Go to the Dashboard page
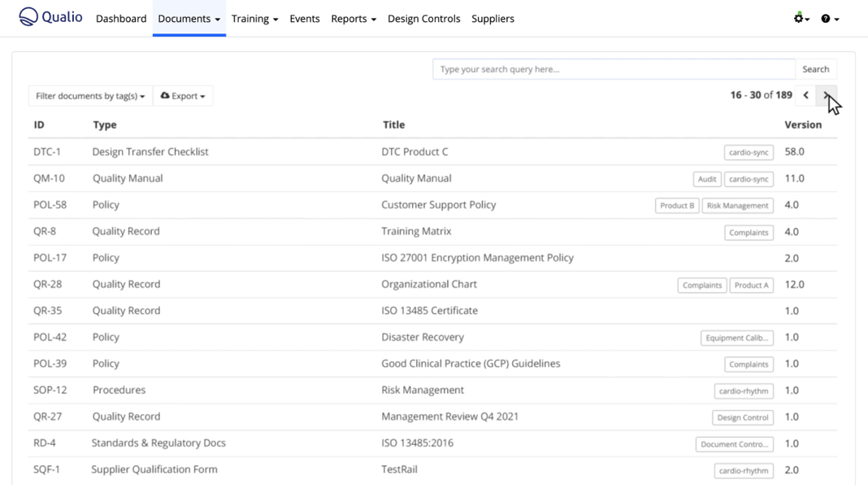Viewport: 868px width, 488px height. pyautogui.click(x=121, y=19)
